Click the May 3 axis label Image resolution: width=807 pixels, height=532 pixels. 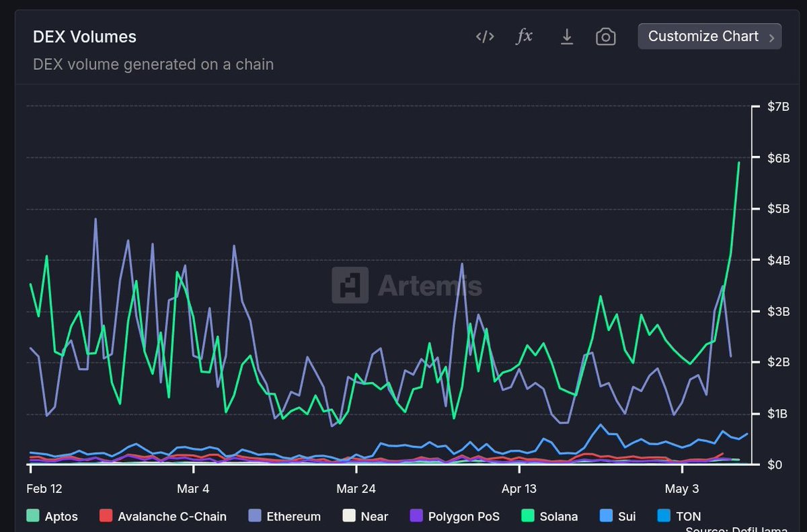pos(683,488)
